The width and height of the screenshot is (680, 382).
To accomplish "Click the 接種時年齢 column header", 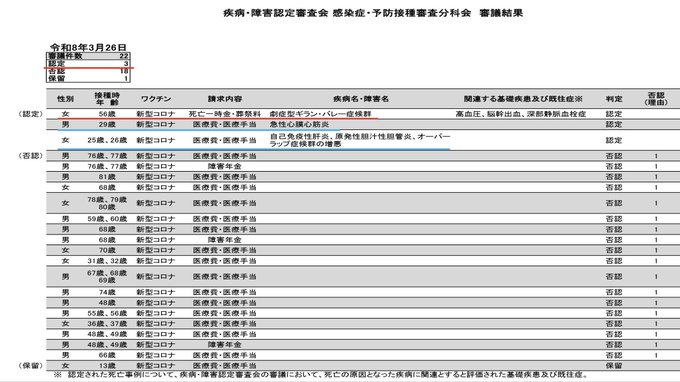I will (x=107, y=99).
